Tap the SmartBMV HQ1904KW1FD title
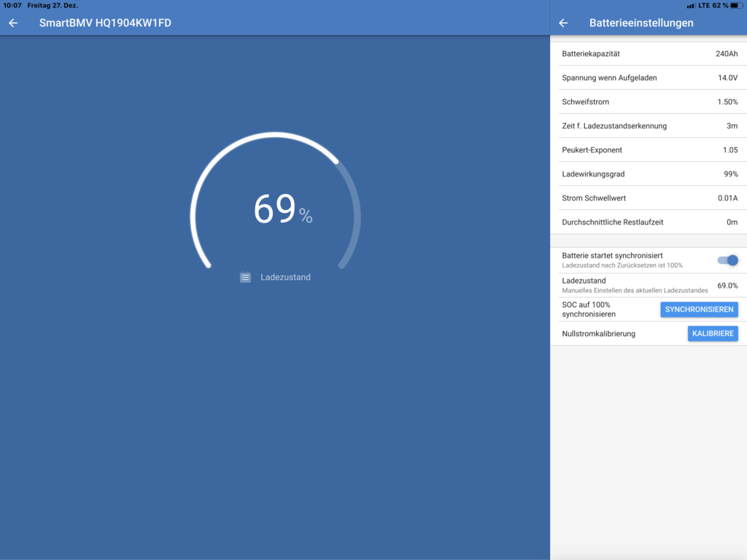747x560 pixels. [x=105, y=23]
